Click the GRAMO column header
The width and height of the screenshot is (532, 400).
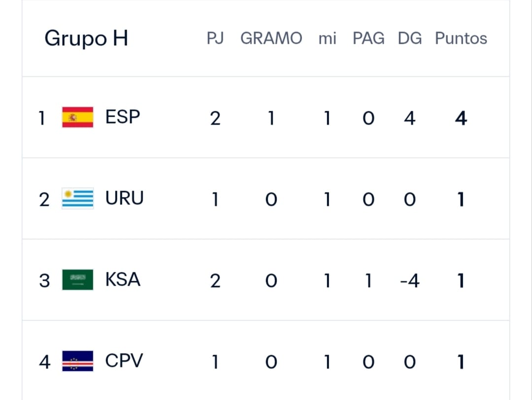pyautogui.click(x=271, y=38)
